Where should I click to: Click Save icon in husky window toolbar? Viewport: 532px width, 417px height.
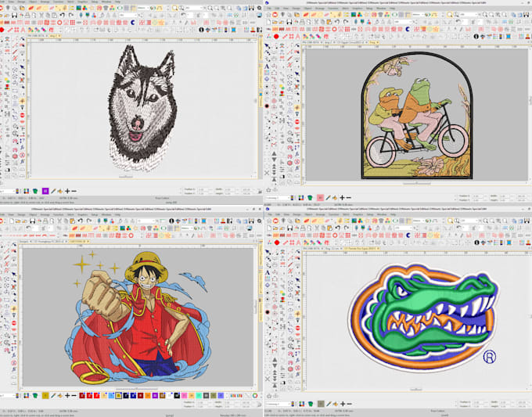pos(15,16)
